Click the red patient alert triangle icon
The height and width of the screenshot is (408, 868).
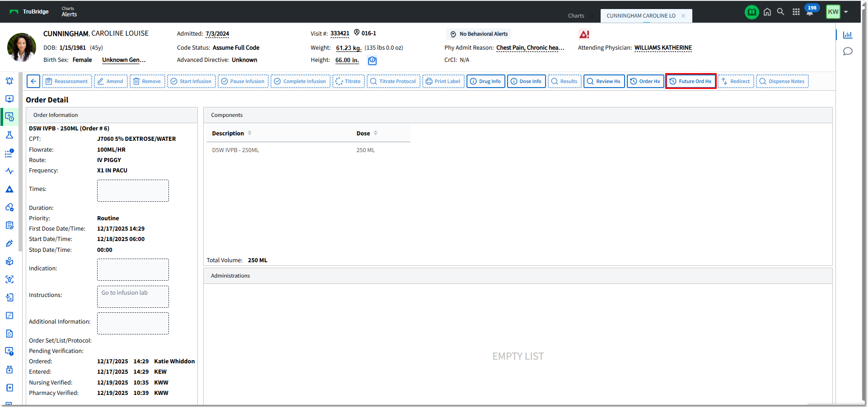pos(584,34)
